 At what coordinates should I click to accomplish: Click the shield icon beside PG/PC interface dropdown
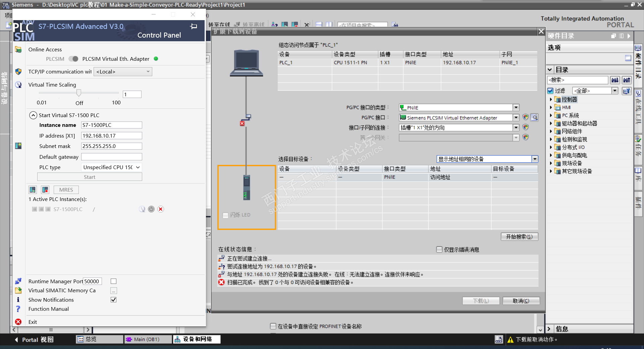(x=526, y=117)
